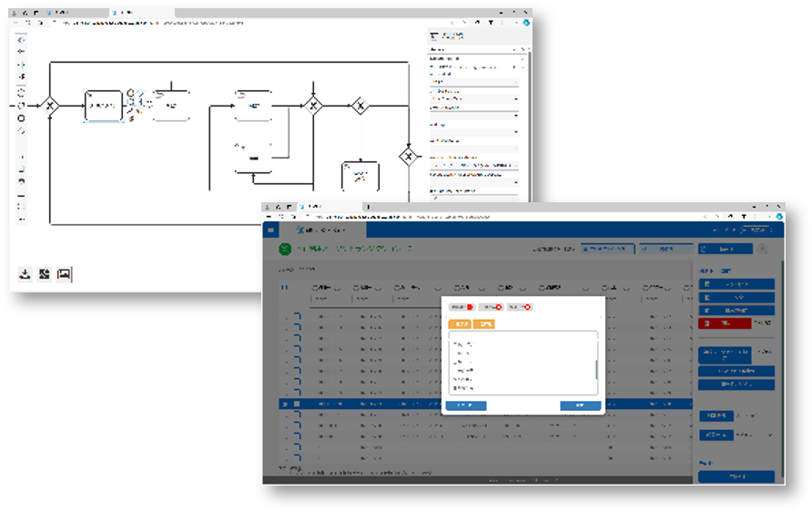Click the bottom blue button in right sidebar
Screen dimensions: 812x512
(736, 476)
